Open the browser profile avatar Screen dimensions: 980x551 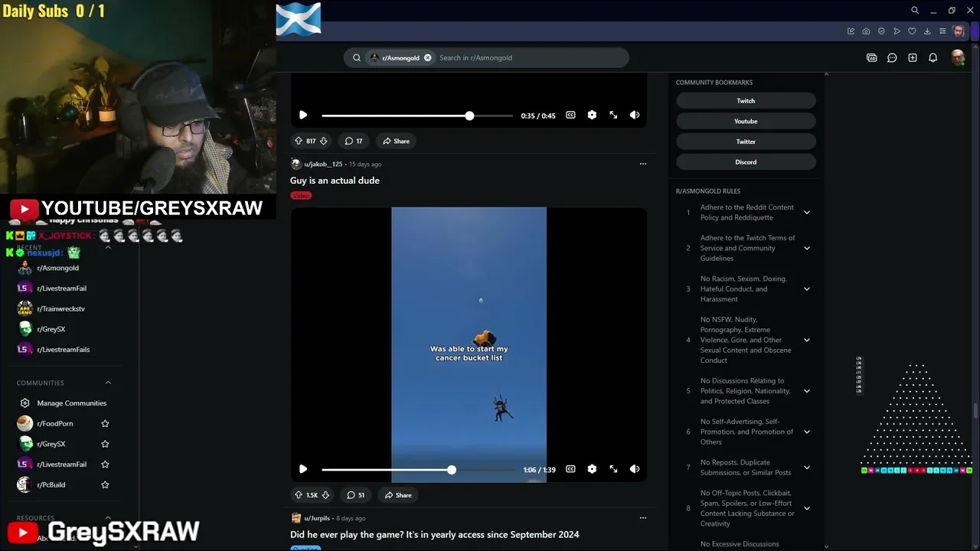(959, 31)
